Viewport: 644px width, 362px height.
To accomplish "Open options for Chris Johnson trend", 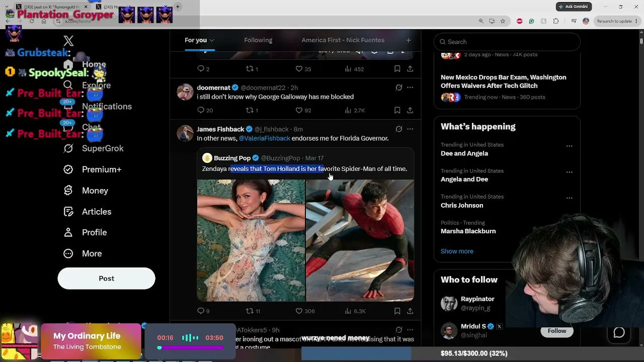I will click(569, 198).
